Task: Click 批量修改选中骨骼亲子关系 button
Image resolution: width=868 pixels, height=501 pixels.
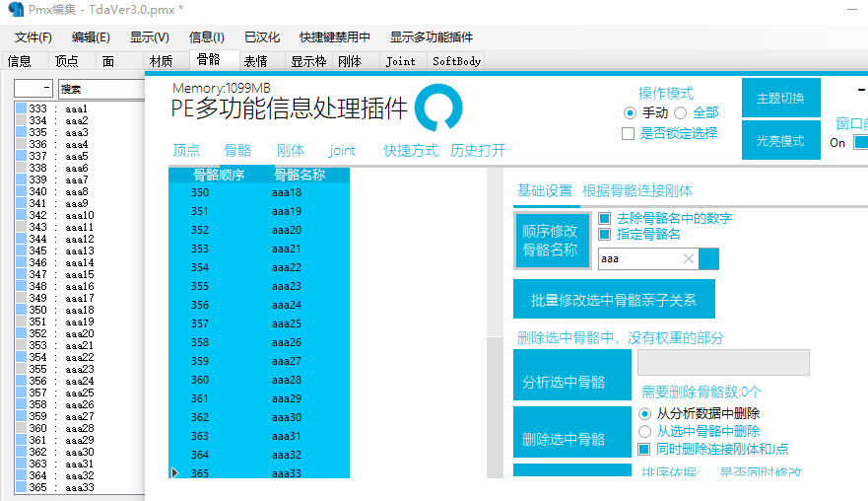Action: (614, 300)
